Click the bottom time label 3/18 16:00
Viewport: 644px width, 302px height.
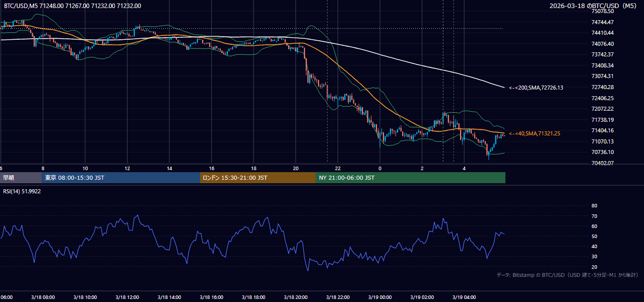(212, 297)
